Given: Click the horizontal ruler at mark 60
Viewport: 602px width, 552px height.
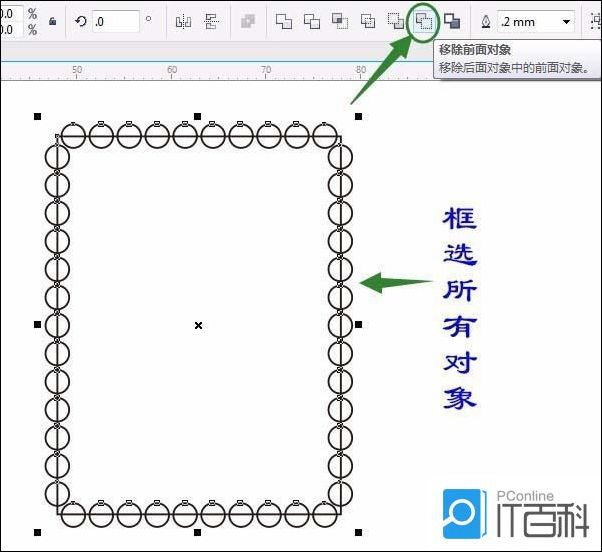Looking at the screenshot, I should 172,70.
